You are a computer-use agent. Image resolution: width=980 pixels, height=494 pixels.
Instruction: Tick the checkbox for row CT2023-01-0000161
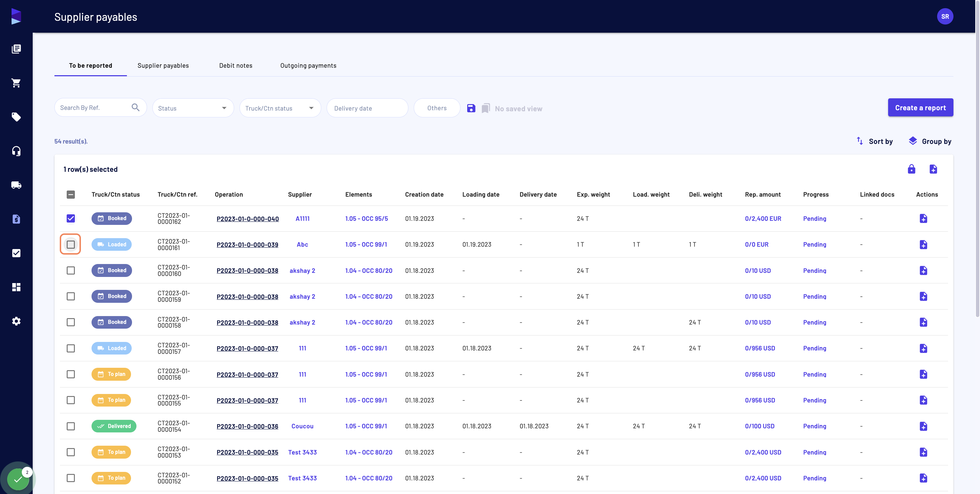pyautogui.click(x=71, y=245)
